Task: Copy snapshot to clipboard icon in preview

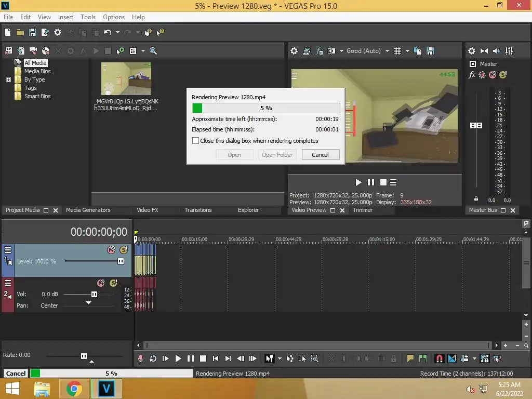Action: click(418, 51)
